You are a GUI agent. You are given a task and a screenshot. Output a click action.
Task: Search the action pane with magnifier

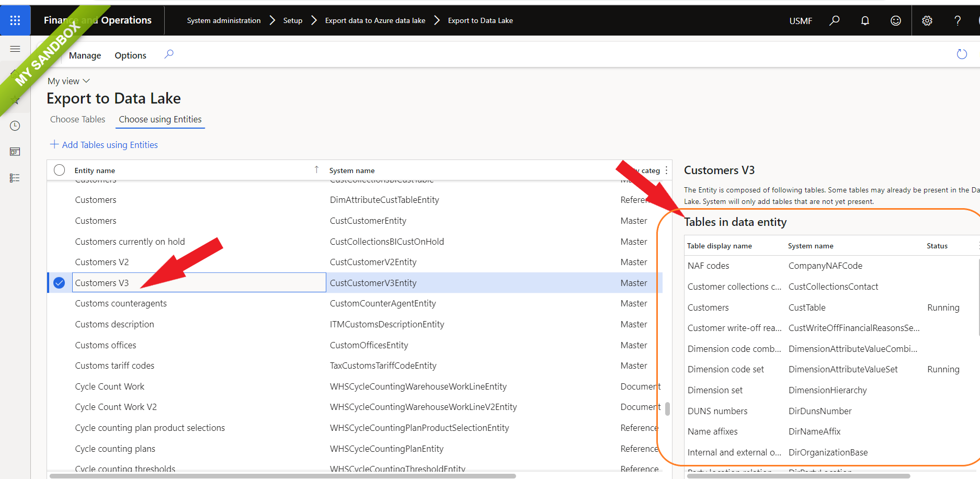pos(169,54)
